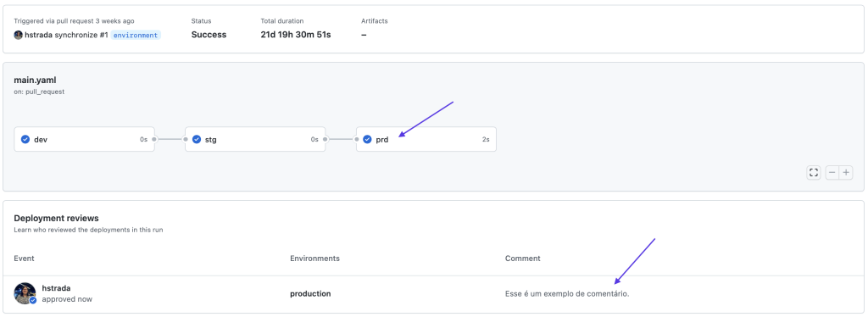Click the Status label
The width and height of the screenshot is (868, 317).
[202, 21]
